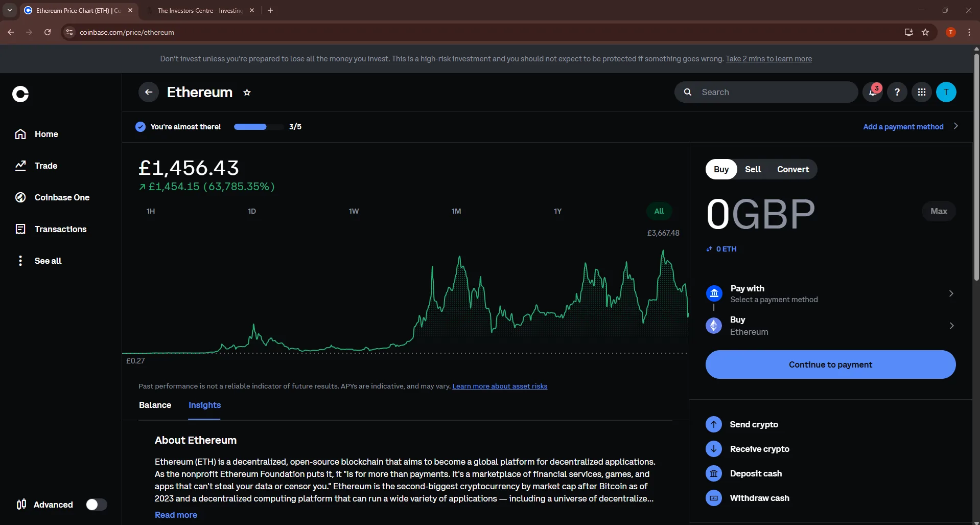The height and width of the screenshot is (525, 980).
Task: Click Continue to payment button
Action: tap(830, 364)
